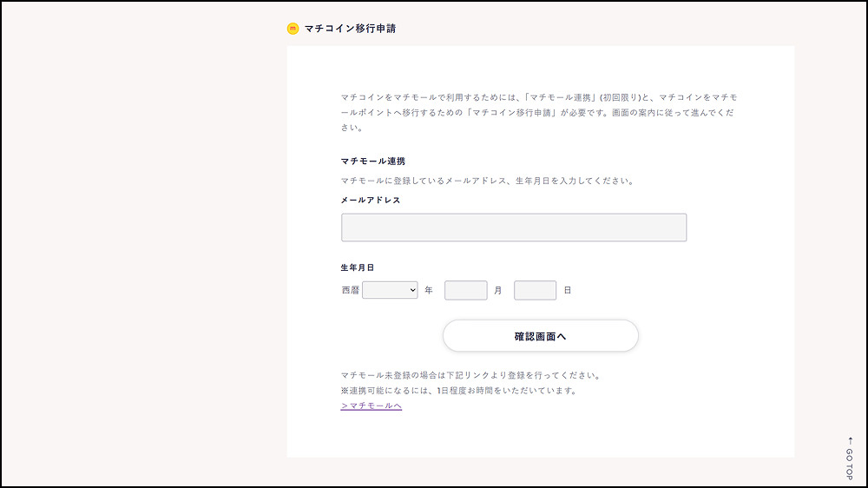Click the ※連携可能になるには note text
The height and width of the screenshot is (488, 868).
coord(458,391)
